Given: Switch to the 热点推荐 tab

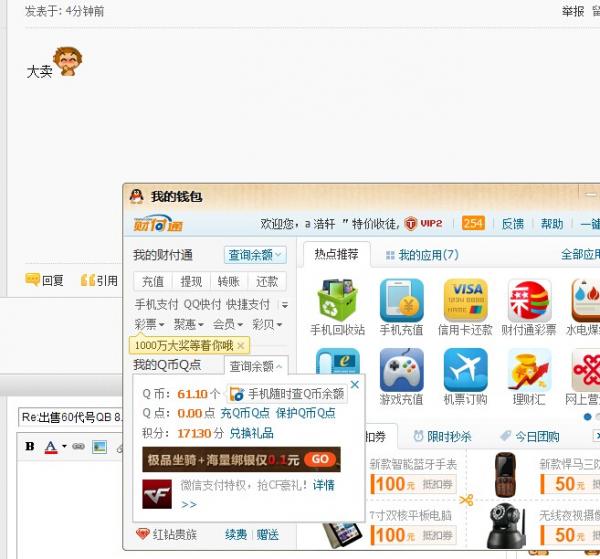Looking at the screenshot, I should (336, 254).
